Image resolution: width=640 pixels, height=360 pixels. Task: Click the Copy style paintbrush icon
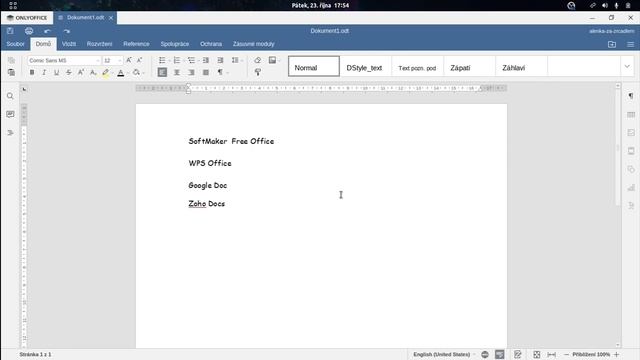click(x=258, y=72)
